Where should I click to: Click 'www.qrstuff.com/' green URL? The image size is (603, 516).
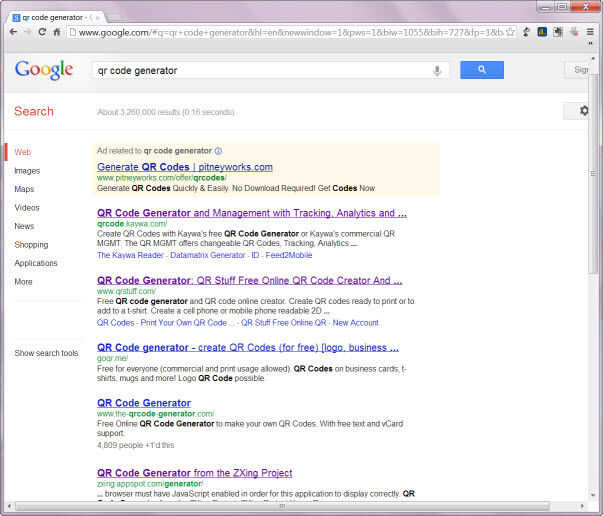pos(126,291)
